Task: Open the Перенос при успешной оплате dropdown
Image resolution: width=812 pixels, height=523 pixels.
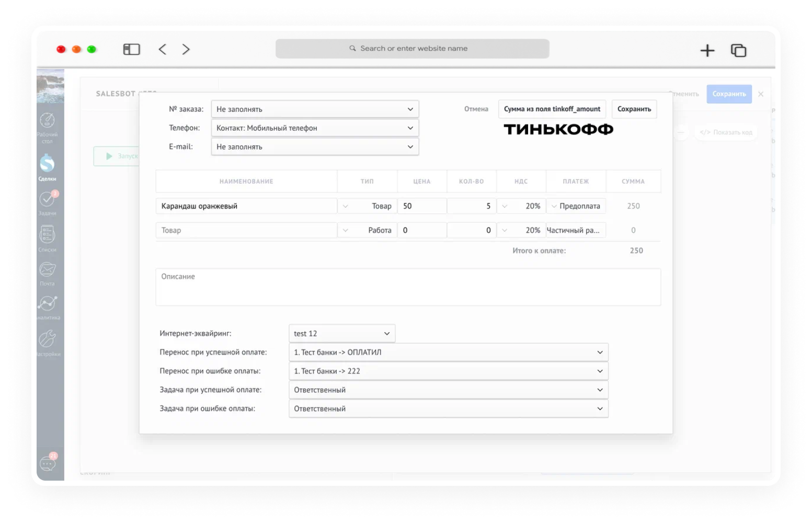Action: 449,353
